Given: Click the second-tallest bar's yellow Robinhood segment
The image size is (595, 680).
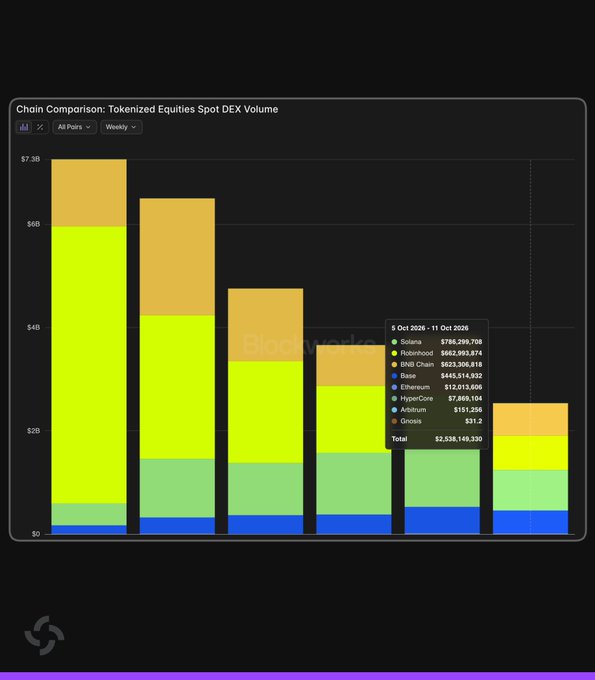Looking at the screenshot, I should [x=177, y=387].
